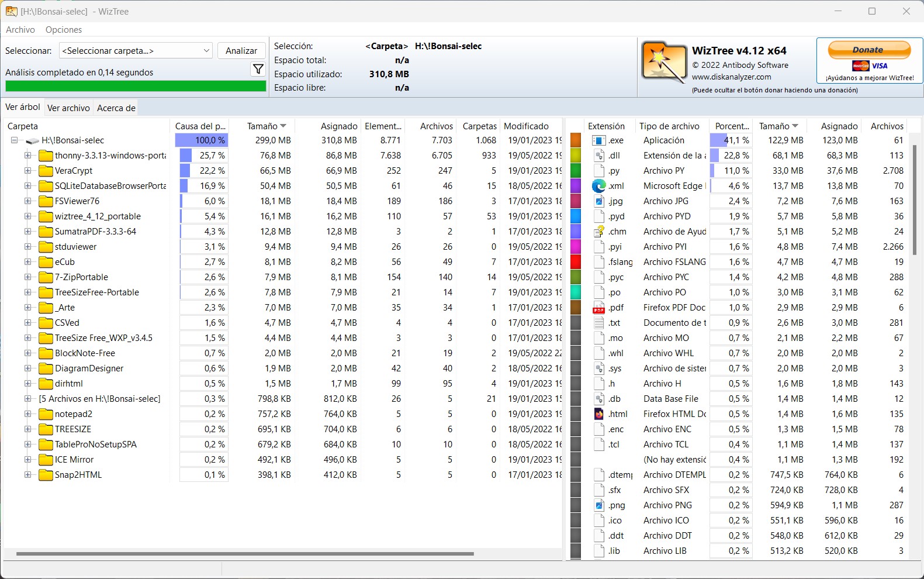
Task: Expand the thonny-3.3.13-windows-portable folder node
Action: 27,156
